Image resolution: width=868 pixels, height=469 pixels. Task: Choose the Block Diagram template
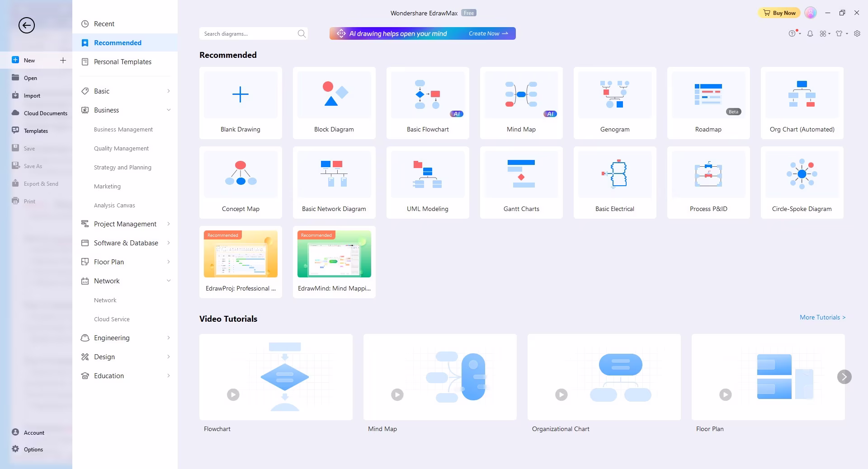(334, 103)
